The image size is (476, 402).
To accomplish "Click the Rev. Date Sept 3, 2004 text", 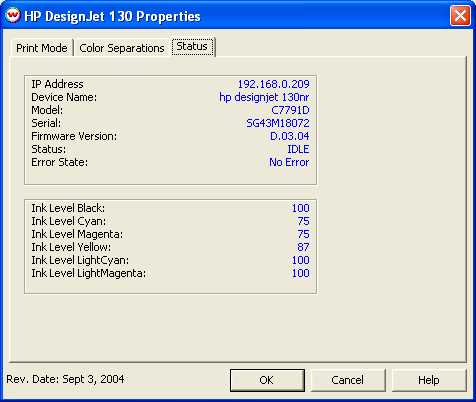I will [x=65, y=379].
